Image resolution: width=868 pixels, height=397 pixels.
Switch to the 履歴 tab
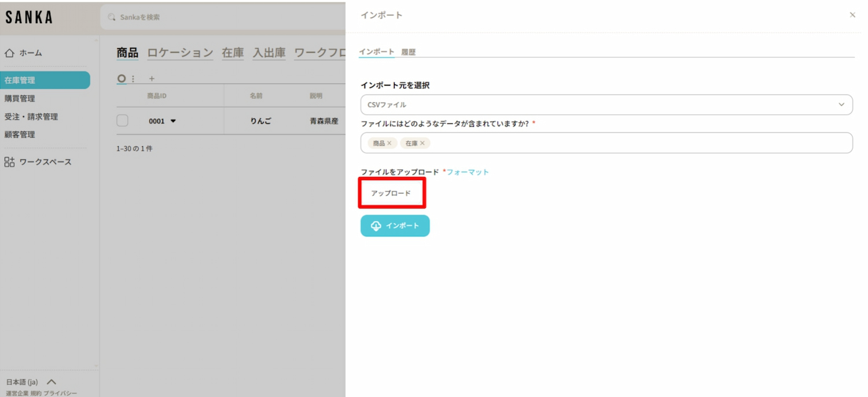[409, 52]
